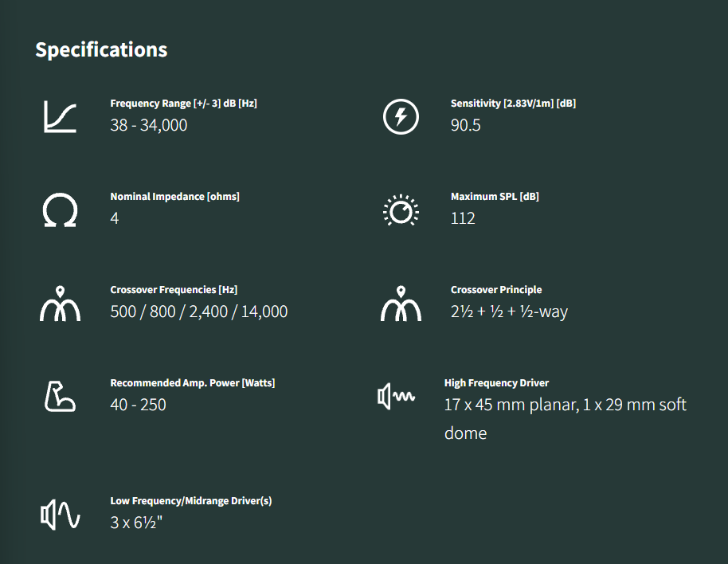The width and height of the screenshot is (728, 564).
Task: Click the sensitivity lightning bolt icon
Action: click(400, 117)
